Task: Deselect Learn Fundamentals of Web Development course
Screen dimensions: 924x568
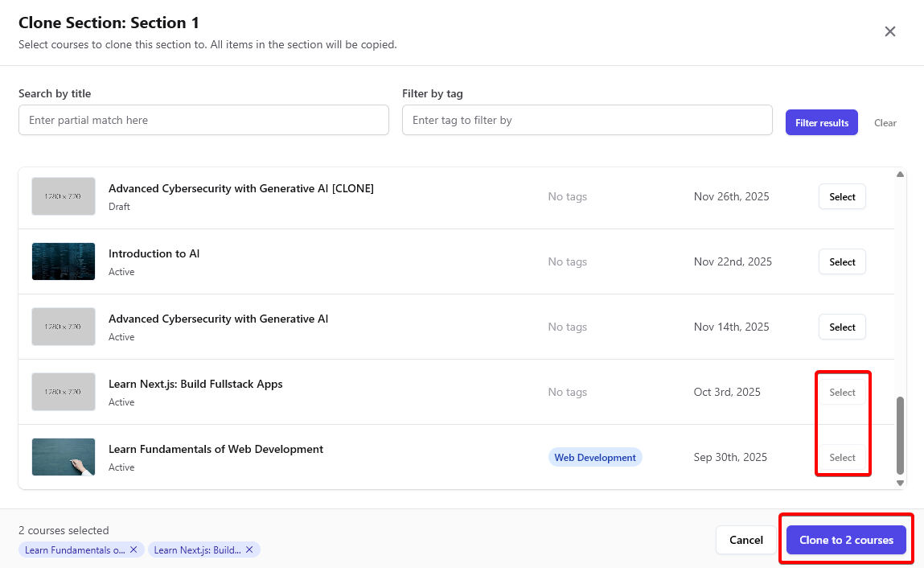Action: click(x=842, y=458)
